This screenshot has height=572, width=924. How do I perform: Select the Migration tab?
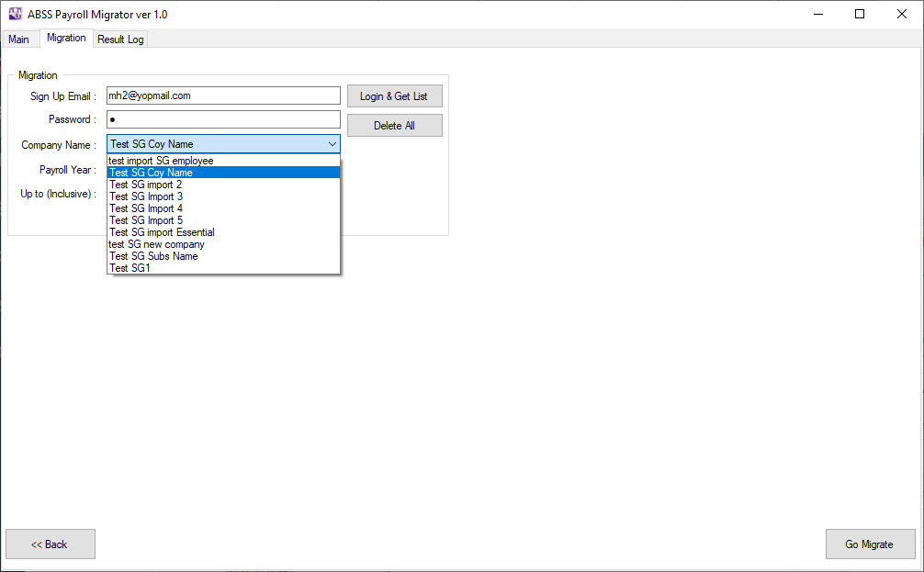[x=66, y=38]
